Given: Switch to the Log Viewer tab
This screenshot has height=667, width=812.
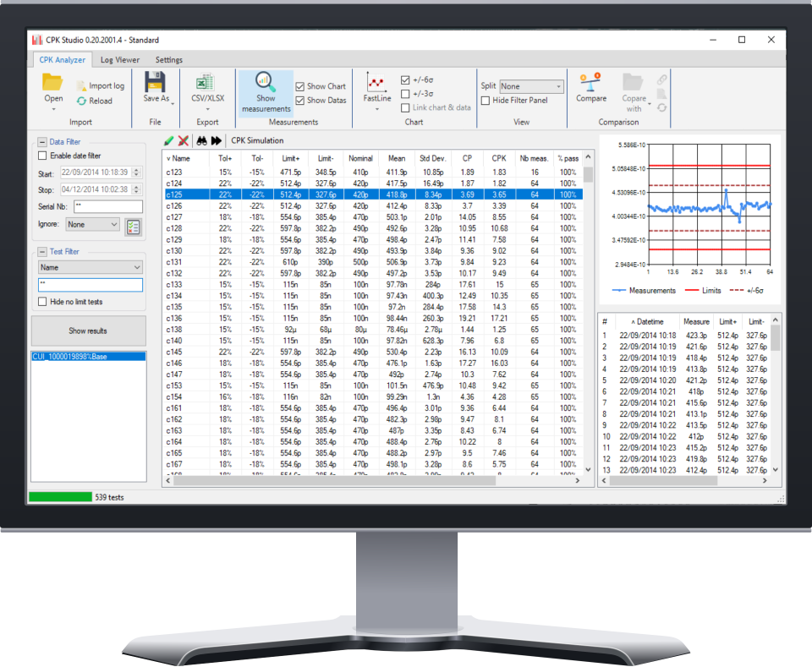Looking at the screenshot, I should pyautogui.click(x=119, y=60).
